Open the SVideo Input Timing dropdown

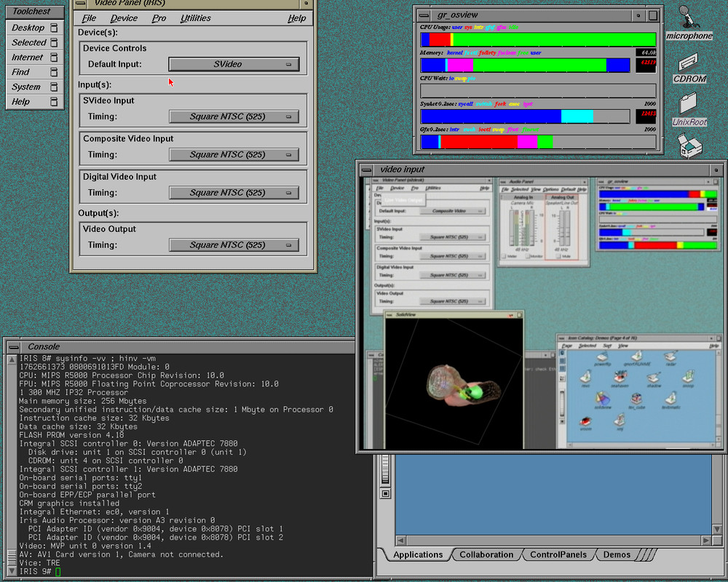coord(233,116)
